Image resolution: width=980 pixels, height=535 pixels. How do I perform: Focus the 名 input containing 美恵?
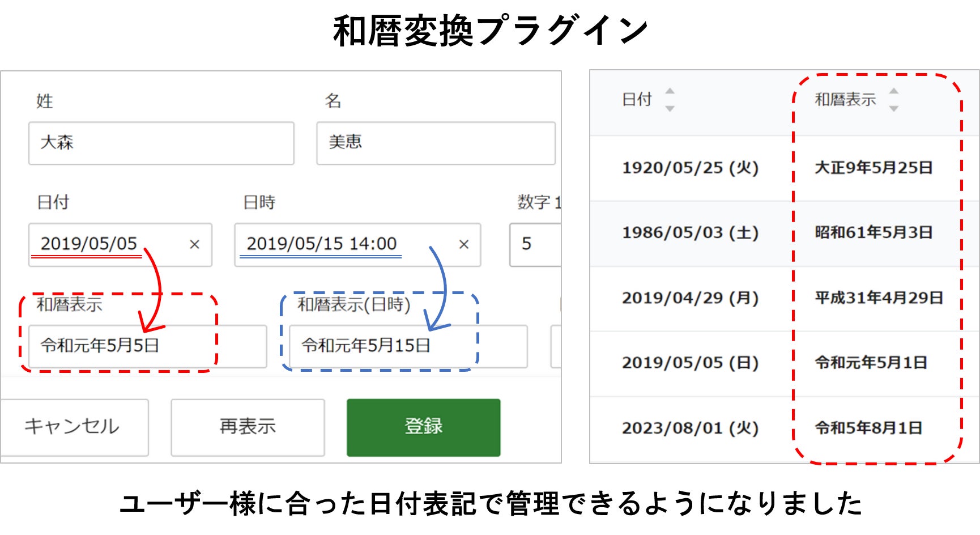coord(435,143)
